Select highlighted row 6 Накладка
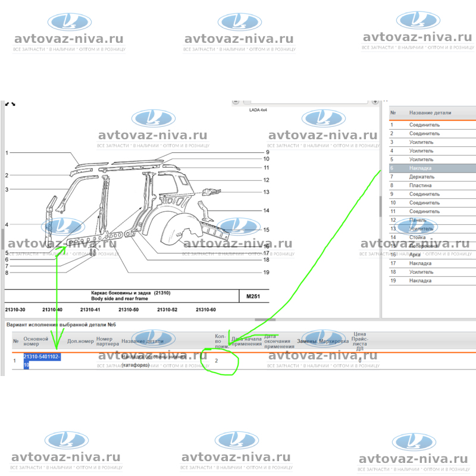The height and width of the screenshot is (476, 476). (433, 168)
